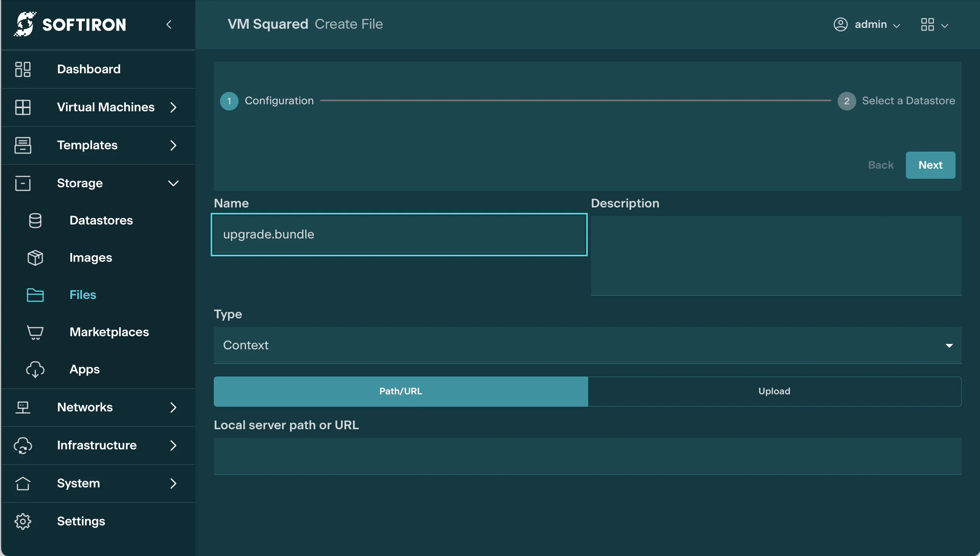Select the Upload tab
Image resolution: width=980 pixels, height=556 pixels.
point(774,390)
